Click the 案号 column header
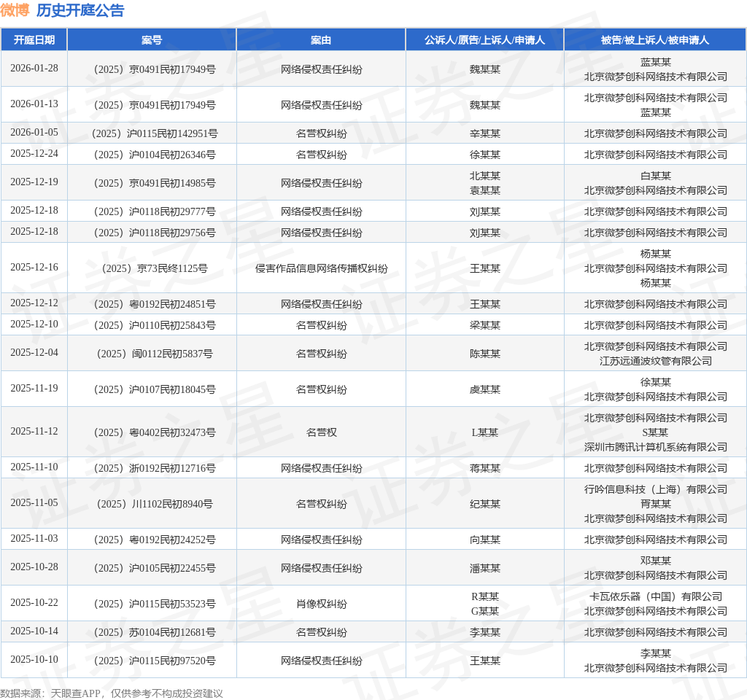 pos(152,40)
